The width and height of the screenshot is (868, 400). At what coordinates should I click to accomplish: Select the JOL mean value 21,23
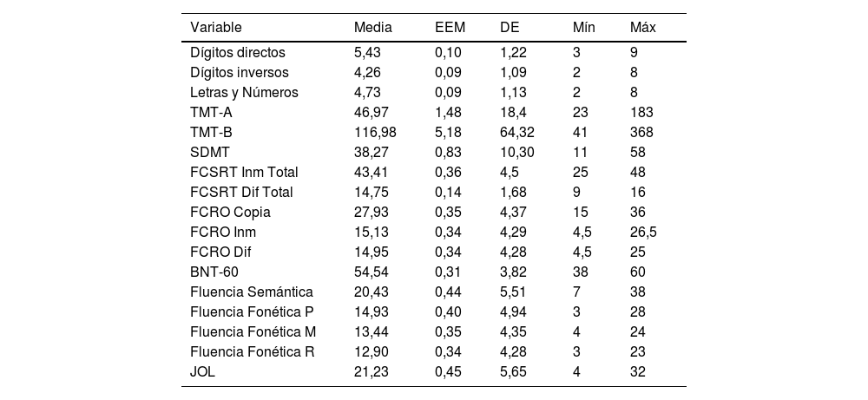pyautogui.click(x=372, y=371)
